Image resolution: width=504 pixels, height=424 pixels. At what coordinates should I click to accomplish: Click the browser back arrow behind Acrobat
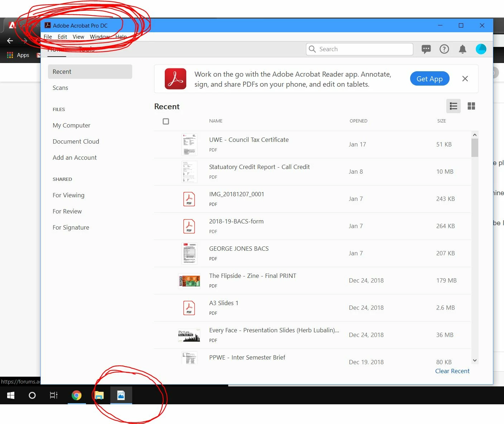click(10, 41)
